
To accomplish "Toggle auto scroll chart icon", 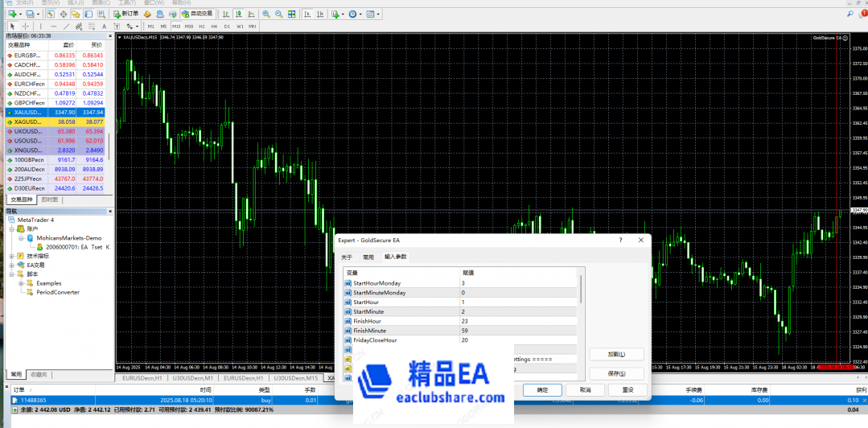I will [306, 14].
